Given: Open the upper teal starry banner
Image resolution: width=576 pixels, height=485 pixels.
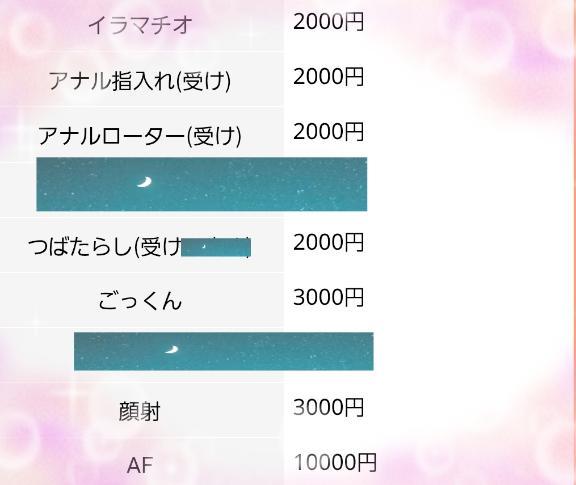Looking at the screenshot, I should coord(202,184).
